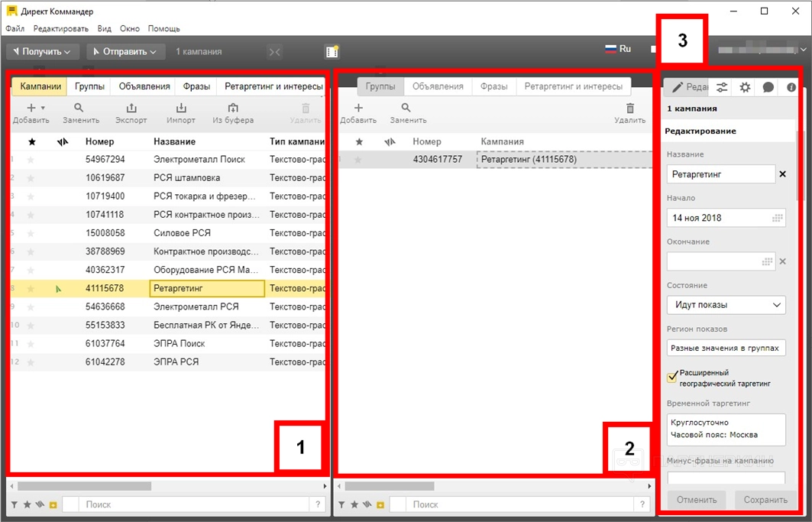This screenshot has height=522, width=812.
Task: Select group cell Ретаргетинг (41115678)
Action: [564, 160]
